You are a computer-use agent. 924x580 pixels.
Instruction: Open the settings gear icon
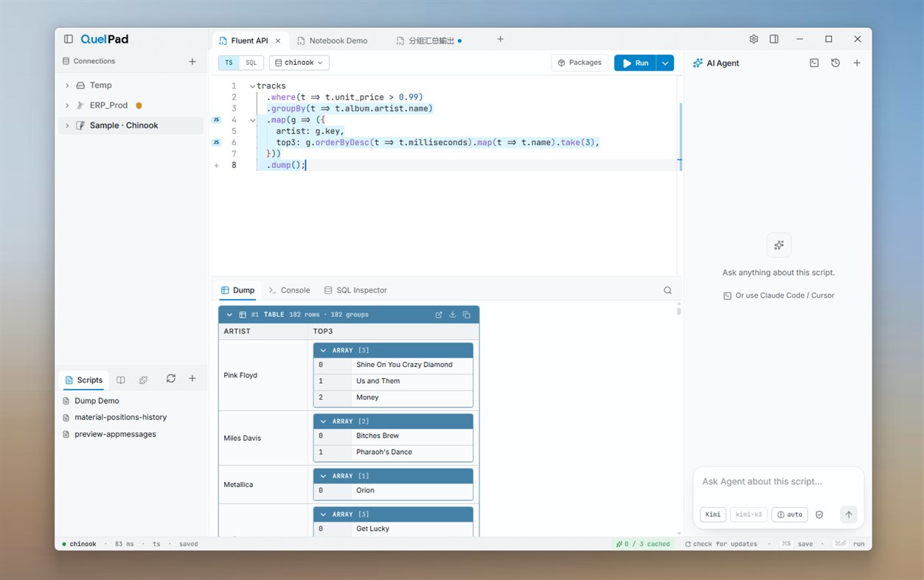pos(754,39)
